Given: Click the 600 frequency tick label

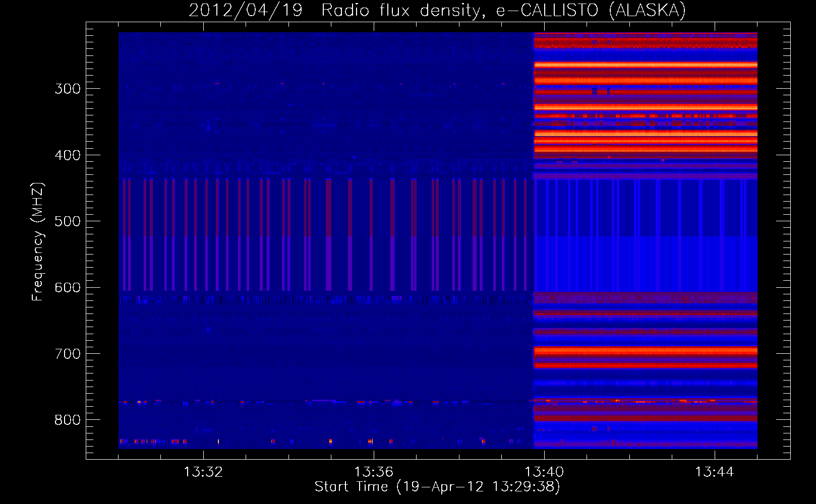Looking at the screenshot, I should 68,288.
